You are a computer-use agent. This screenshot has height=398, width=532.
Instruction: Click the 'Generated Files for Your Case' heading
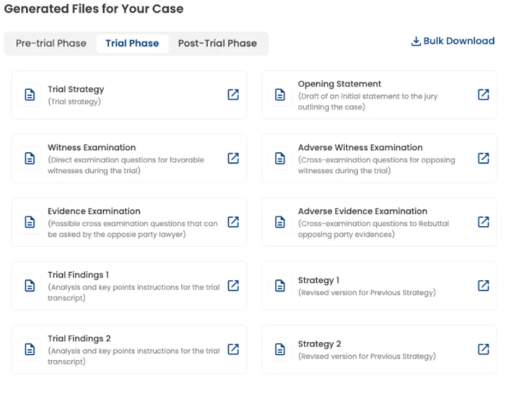(93, 9)
